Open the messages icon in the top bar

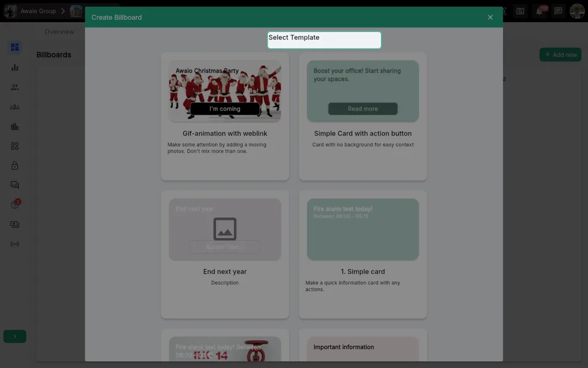tap(559, 11)
